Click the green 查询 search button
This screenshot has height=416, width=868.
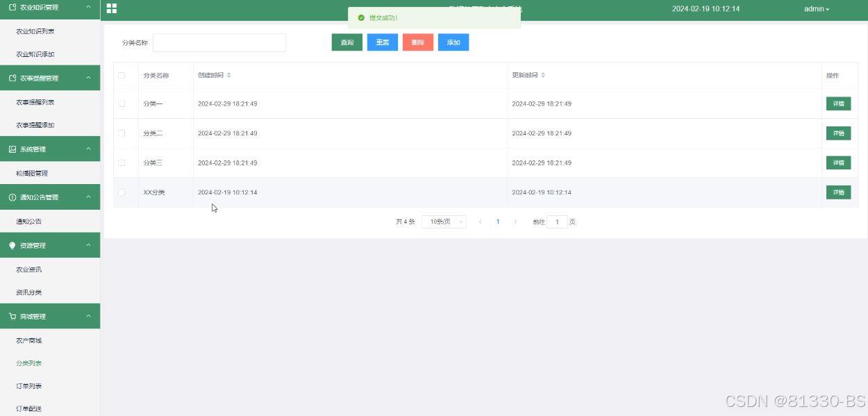347,42
